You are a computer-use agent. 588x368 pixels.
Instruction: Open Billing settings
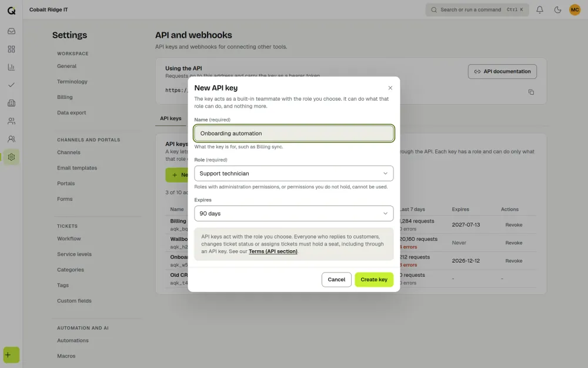pyautogui.click(x=65, y=97)
